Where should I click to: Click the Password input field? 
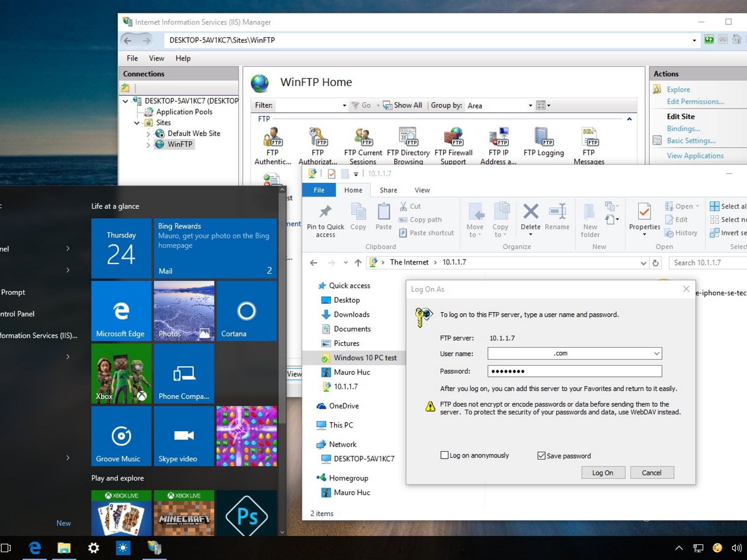(574, 371)
